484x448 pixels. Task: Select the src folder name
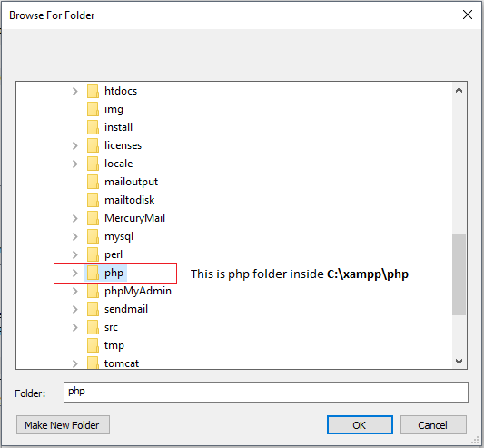[x=111, y=327]
